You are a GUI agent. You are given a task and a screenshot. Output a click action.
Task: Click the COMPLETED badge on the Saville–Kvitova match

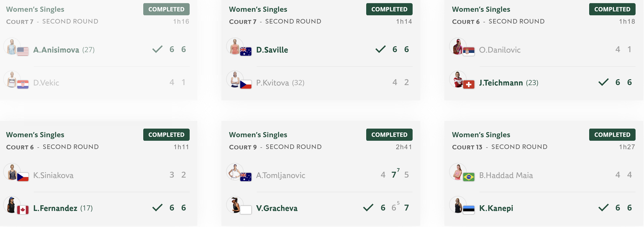click(x=389, y=9)
